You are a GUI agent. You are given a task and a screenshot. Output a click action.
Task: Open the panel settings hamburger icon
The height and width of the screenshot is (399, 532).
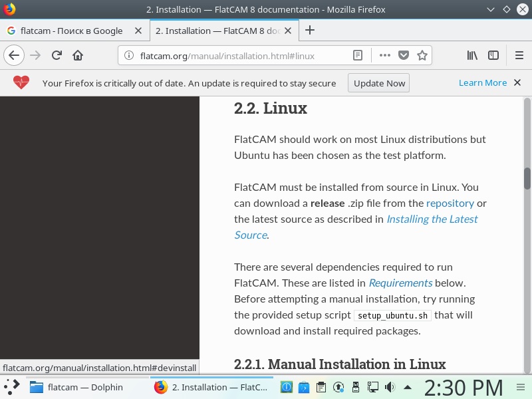[521, 387]
